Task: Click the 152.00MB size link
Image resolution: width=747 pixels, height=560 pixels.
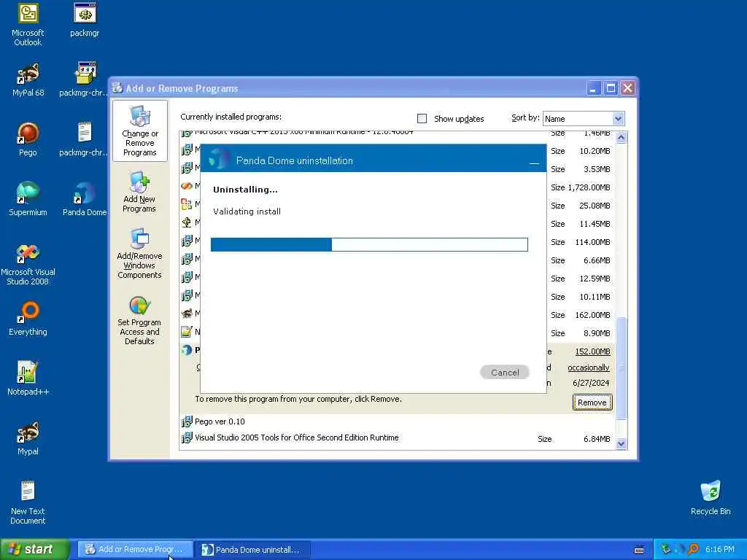Action: click(592, 351)
